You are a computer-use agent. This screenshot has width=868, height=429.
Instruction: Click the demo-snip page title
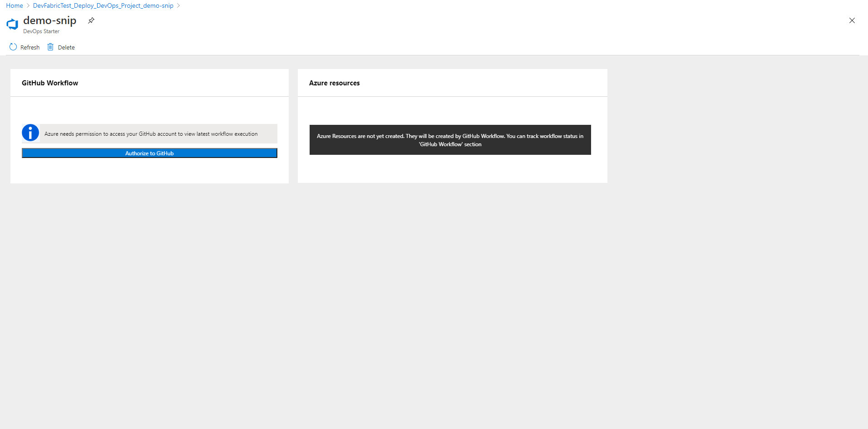[x=50, y=20]
